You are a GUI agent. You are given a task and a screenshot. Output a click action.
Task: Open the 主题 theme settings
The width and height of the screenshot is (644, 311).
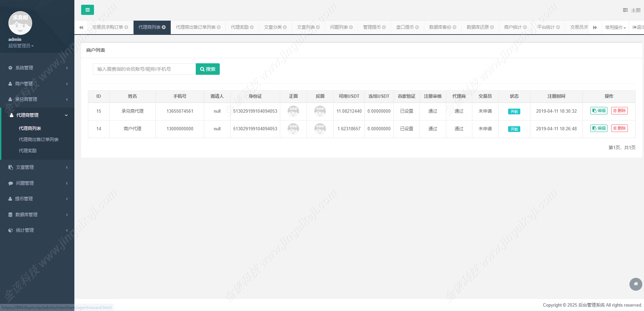point(632,10)
